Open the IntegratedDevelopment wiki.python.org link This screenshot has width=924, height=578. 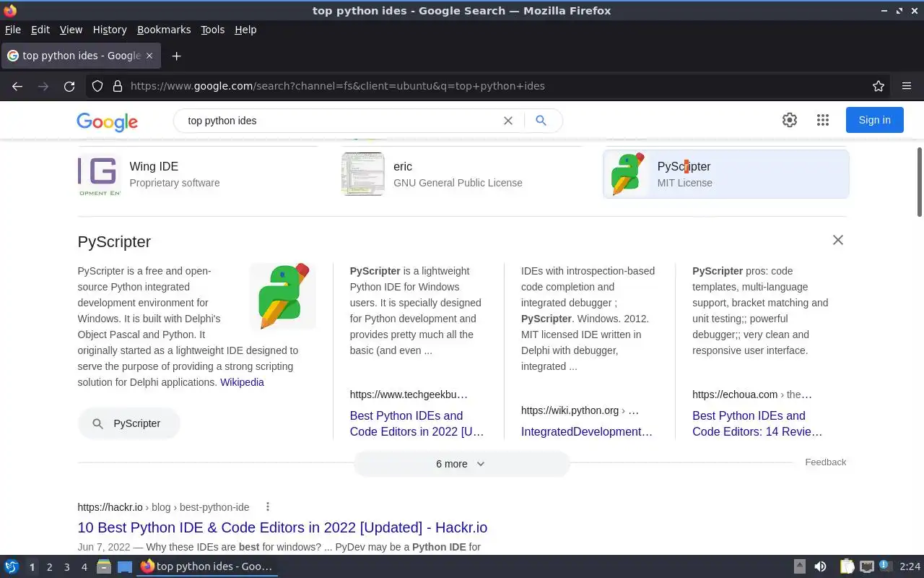point(587,431)
